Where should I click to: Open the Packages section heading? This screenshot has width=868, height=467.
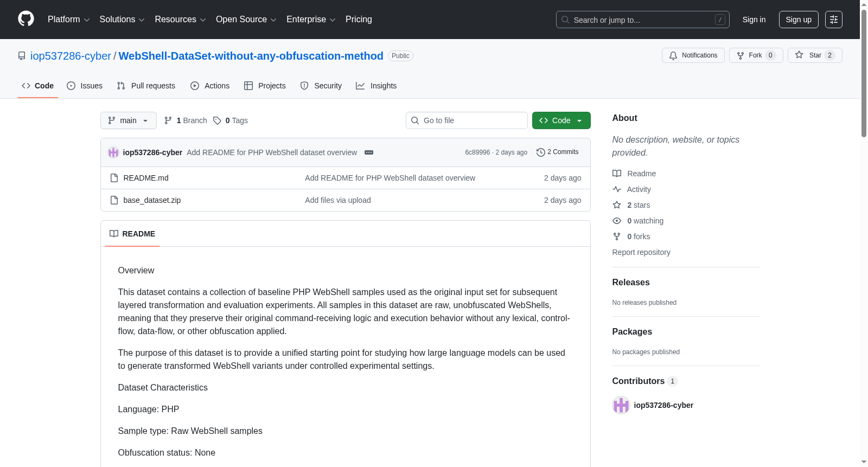pos(632,331)
